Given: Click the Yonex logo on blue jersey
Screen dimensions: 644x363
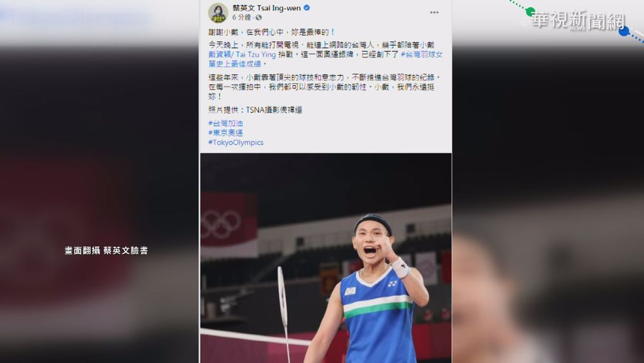Looking at the screenshot, I should tap(393, 284).
